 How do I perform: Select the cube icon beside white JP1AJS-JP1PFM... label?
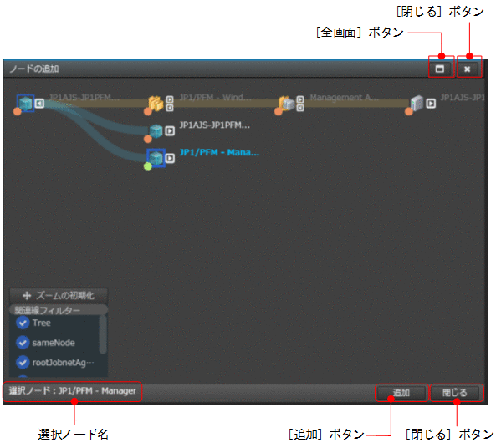pyautogui.click(x=156, y=131)
